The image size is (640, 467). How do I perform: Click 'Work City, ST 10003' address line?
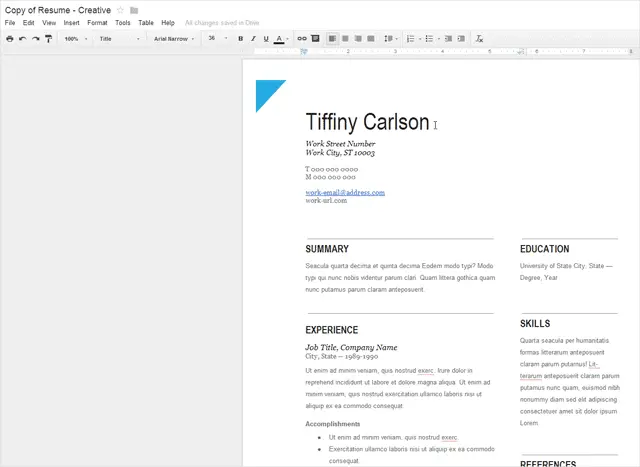(x=340, y=153)
